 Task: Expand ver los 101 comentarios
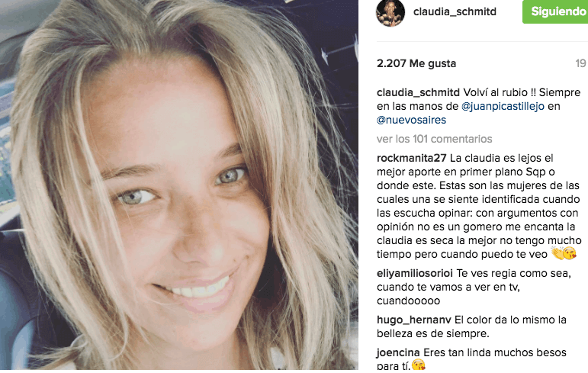pos(434,140)
